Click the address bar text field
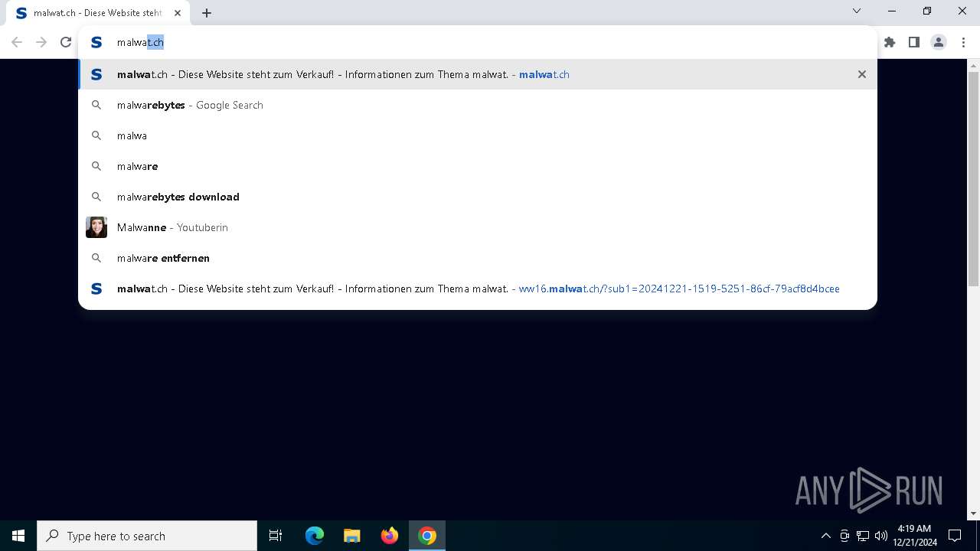Viewport: 980px width, 551px height. [x=490, y=42]
